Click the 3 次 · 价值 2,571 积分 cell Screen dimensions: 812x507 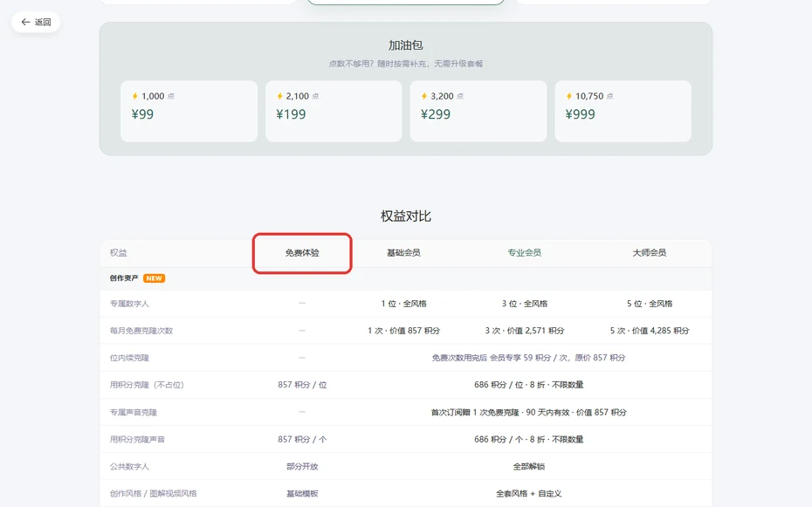(x=525, y=331)
